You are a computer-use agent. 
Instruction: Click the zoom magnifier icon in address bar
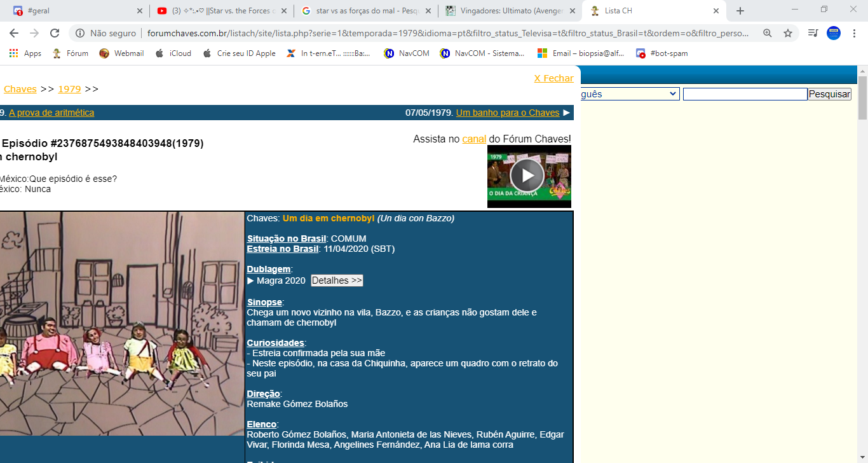[768, 33]
